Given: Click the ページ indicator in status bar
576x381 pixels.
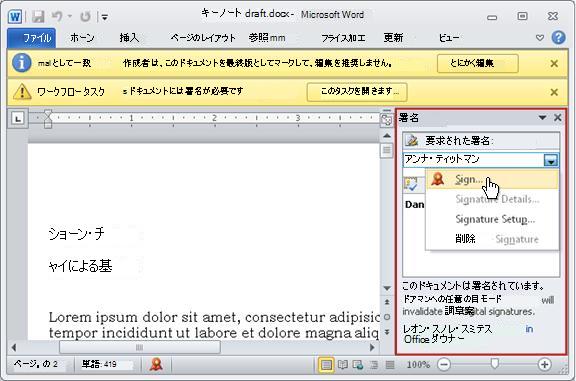Looking at the screenshot, I should 36,364.
